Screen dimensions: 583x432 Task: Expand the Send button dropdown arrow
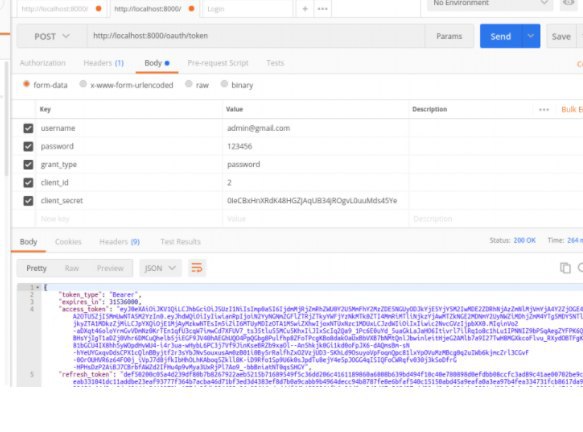coord(531,36)
